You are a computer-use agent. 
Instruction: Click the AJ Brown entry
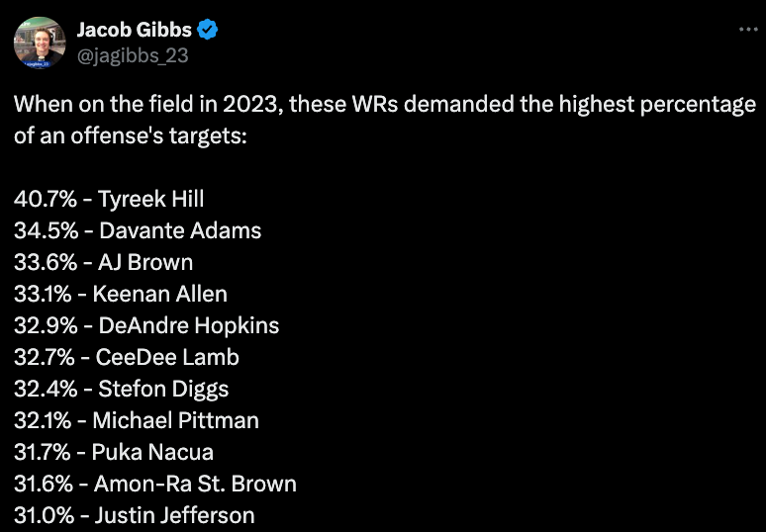point(104,262)
